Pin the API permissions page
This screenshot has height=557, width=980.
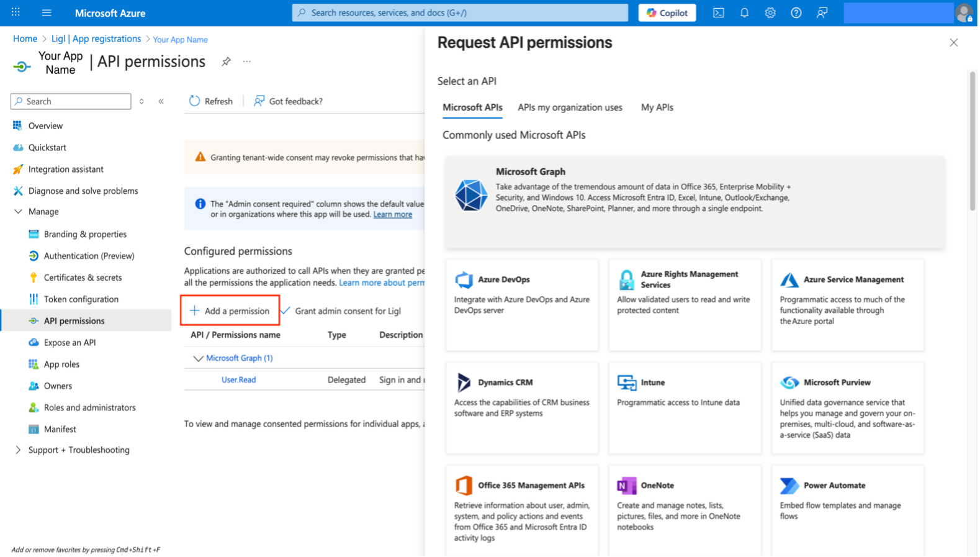coord(227,61)
